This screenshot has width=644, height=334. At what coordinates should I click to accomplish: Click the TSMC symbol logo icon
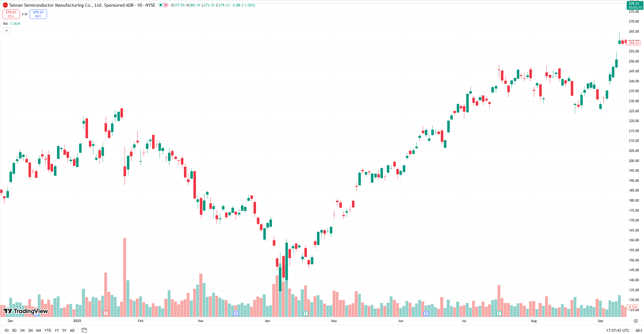click(x=5, y=5)
